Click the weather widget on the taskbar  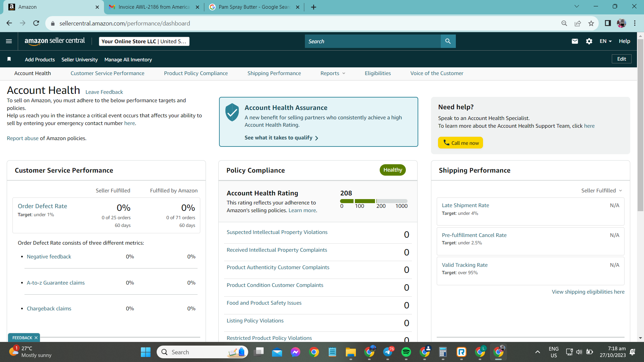30,352
